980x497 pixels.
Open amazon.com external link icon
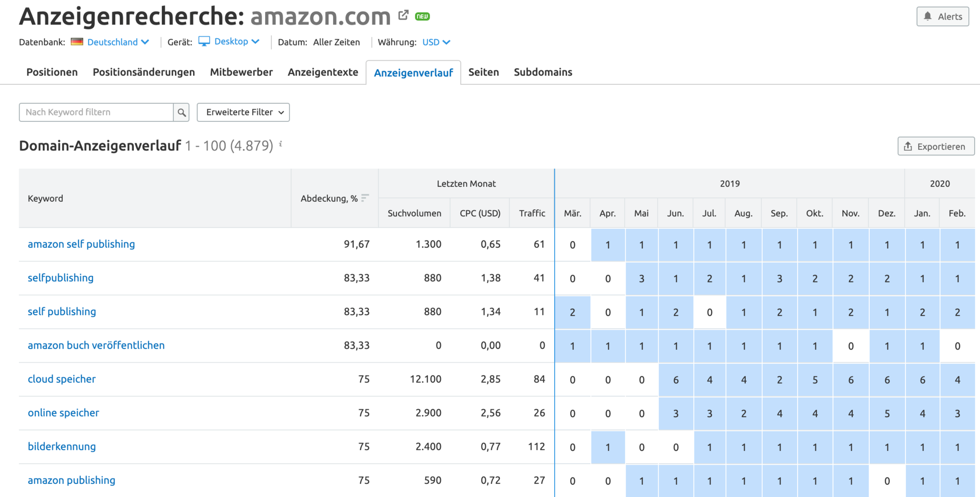point(403,15)
